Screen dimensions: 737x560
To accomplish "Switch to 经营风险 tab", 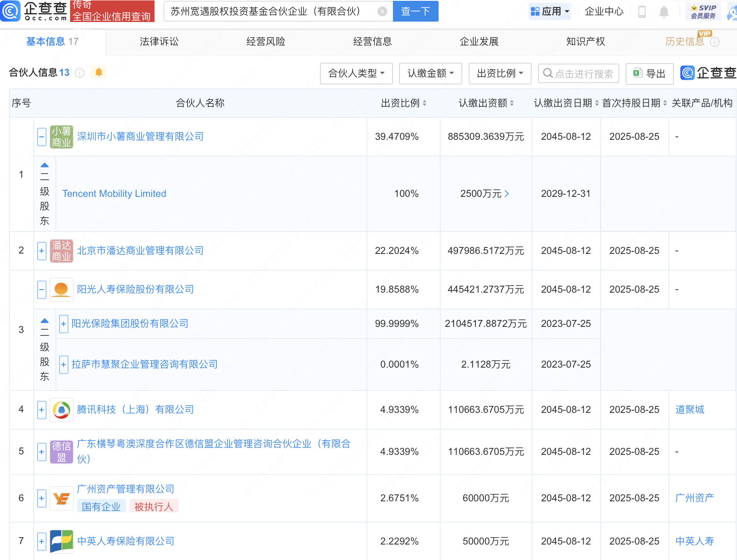I will 266,42.
